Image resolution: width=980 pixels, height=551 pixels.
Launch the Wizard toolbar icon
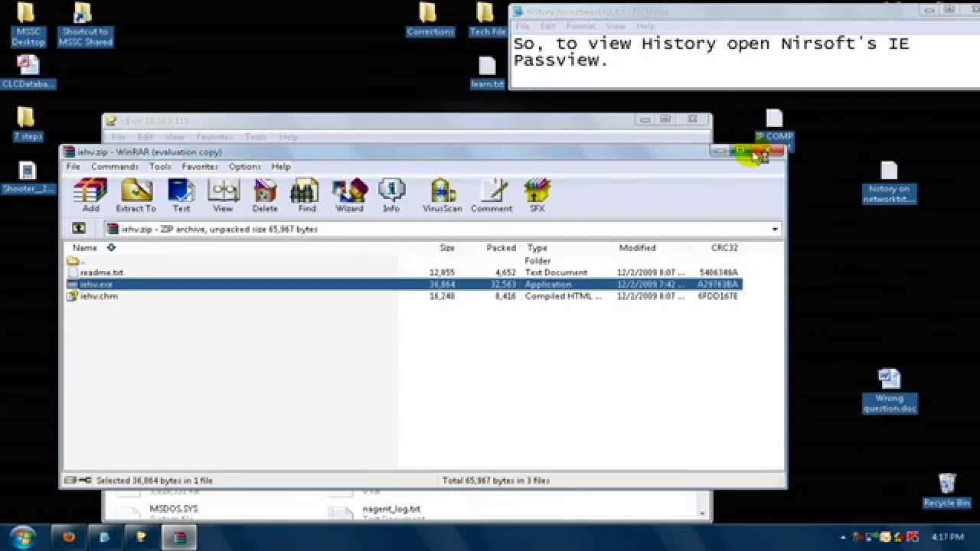[x=349, y=196]
